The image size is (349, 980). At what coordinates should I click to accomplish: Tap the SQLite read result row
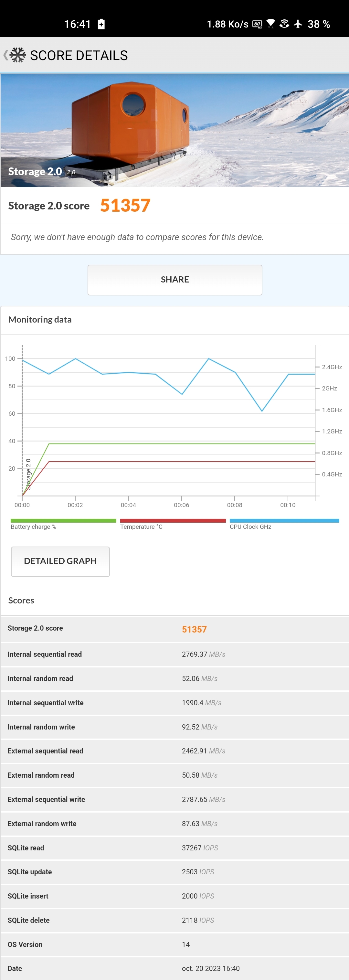click(174, 847)
